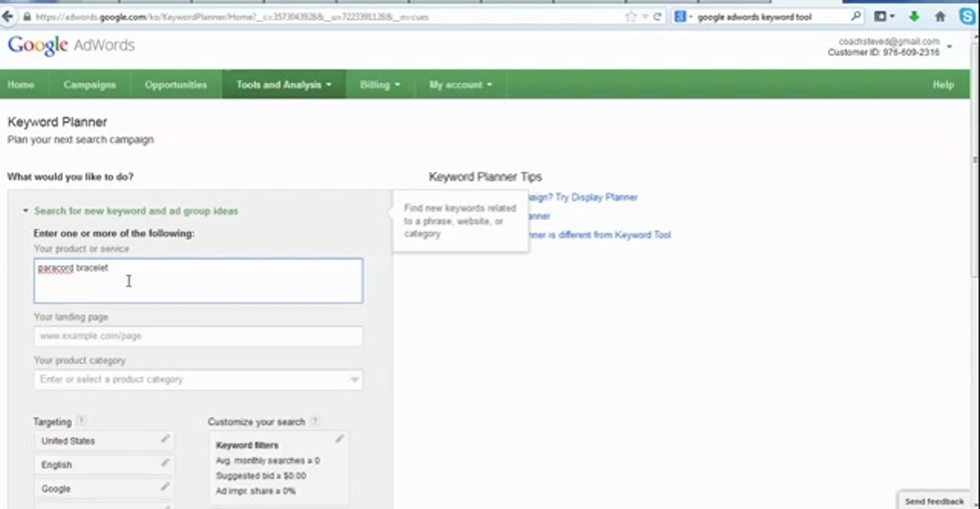This screenshot has width=980, height=509.
Task: Click the 'Suggested bid ≥ $0.00' filter line
Action: click(261, 476)
